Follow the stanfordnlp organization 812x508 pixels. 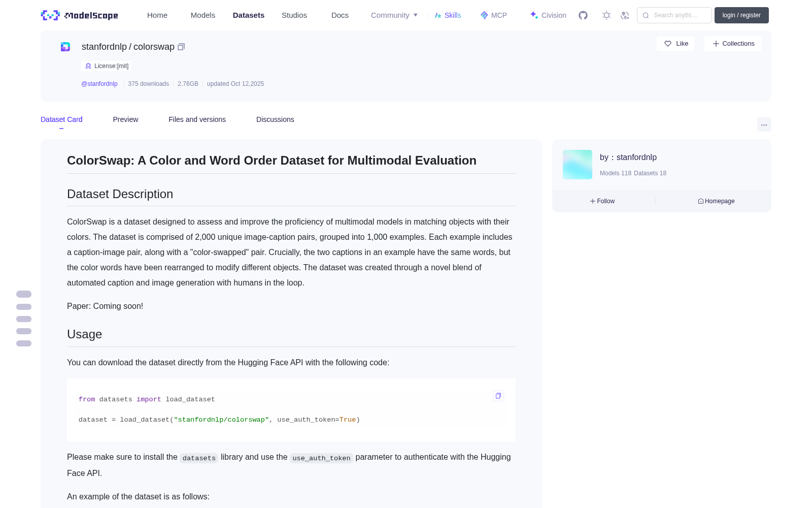point(602,201)
